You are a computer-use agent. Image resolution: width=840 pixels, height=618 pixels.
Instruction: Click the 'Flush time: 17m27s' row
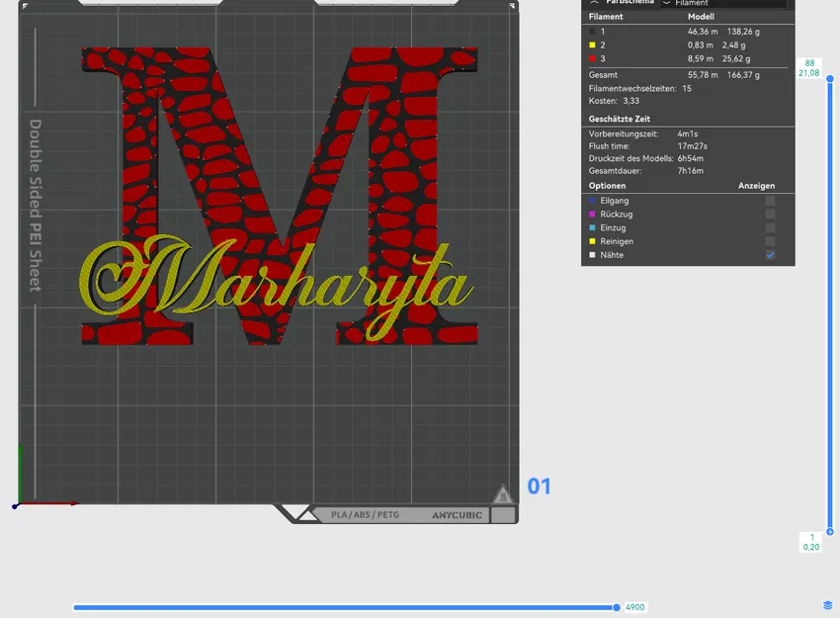tap(647, 146)
